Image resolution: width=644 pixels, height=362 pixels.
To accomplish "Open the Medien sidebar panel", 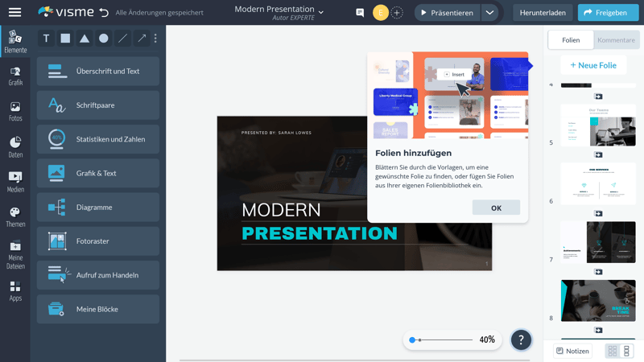I will coord(15,182).
